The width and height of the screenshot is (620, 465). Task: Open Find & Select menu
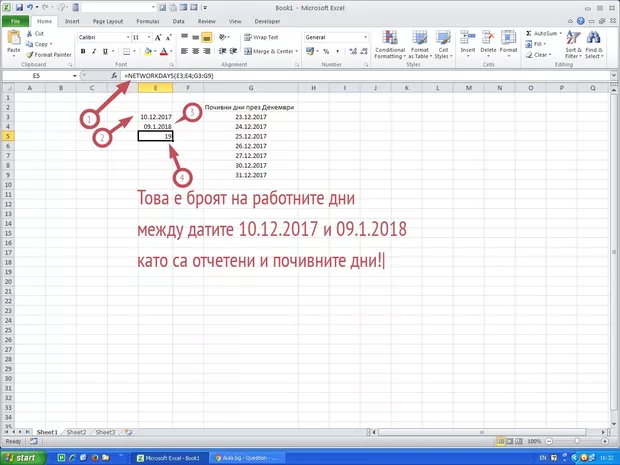pos(594,45)
